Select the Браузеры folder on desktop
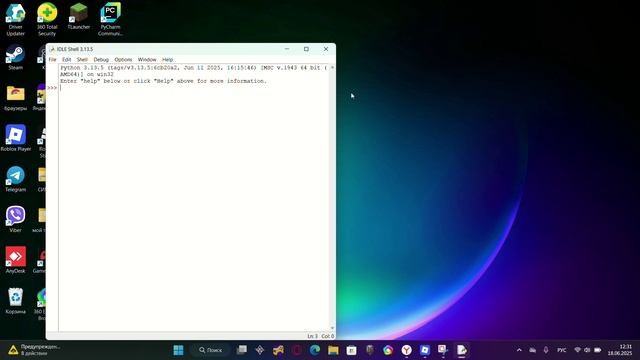This screenshot has height=360, width=640. click(16, 98)
